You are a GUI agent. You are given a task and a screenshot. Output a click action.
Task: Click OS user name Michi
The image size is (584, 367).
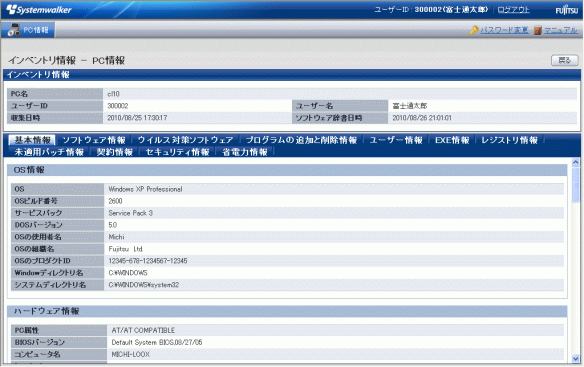coord(117,237)
